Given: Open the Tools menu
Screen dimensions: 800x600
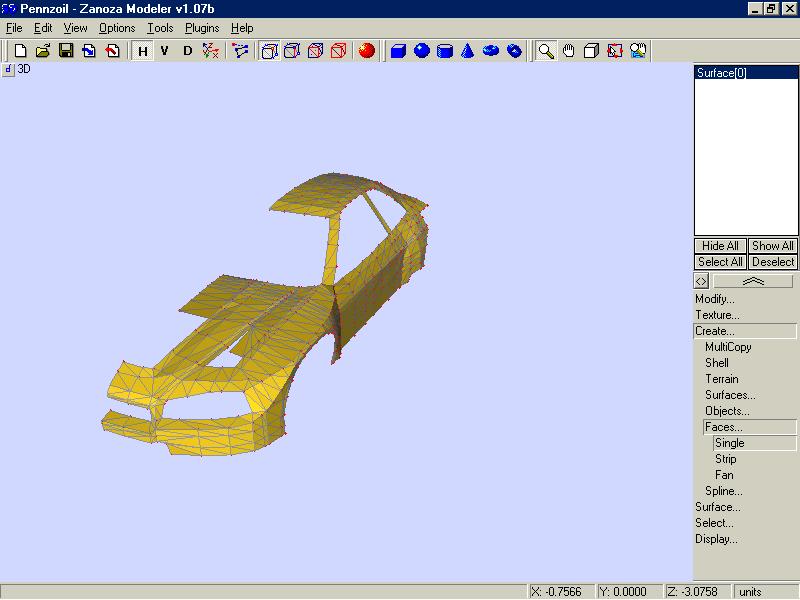Looking at the screenshot, I should coord(160,28).
